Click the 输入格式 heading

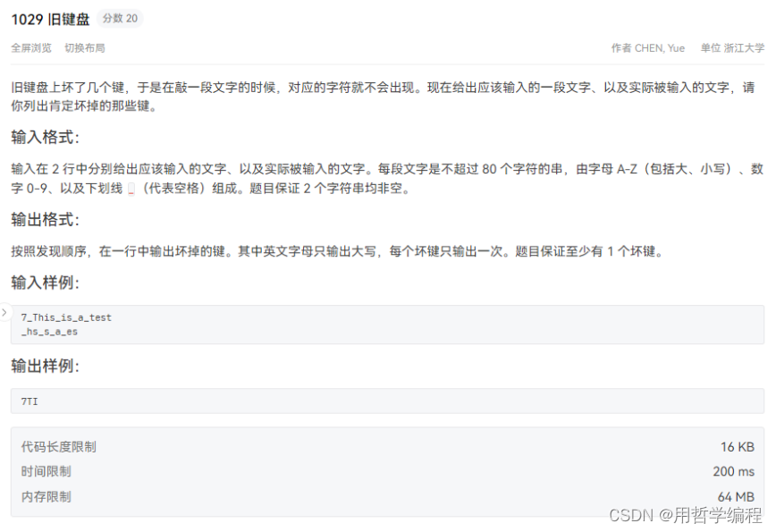click(x=45, y=137)
